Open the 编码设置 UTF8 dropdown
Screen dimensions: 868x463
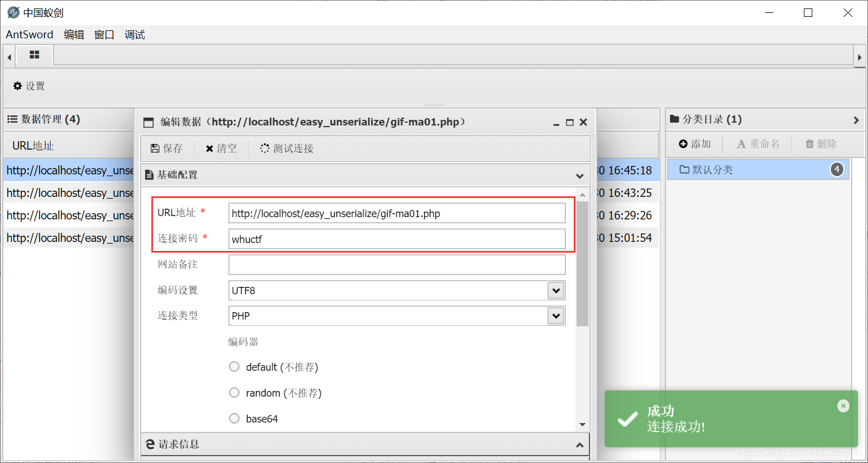pyautogui.click(x=556, y=290)
